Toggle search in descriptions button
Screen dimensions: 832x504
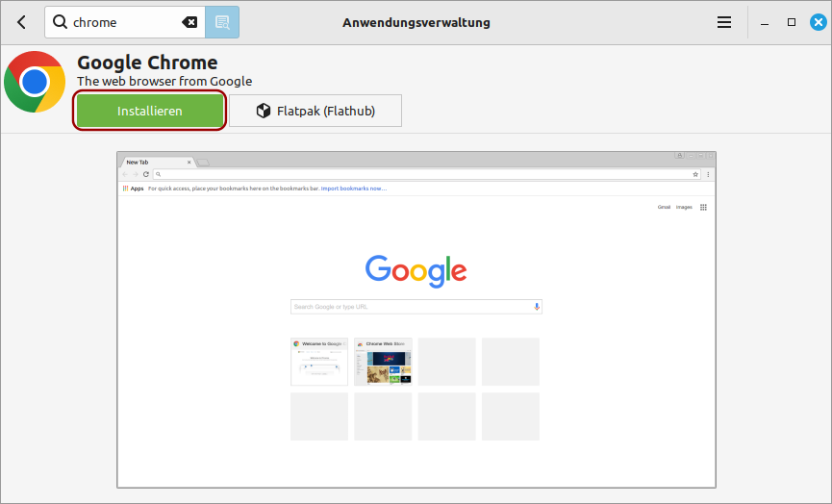222,22
